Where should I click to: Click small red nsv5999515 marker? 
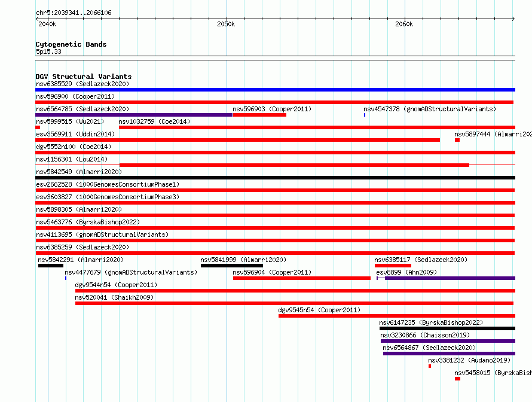(x=38, y=127)
